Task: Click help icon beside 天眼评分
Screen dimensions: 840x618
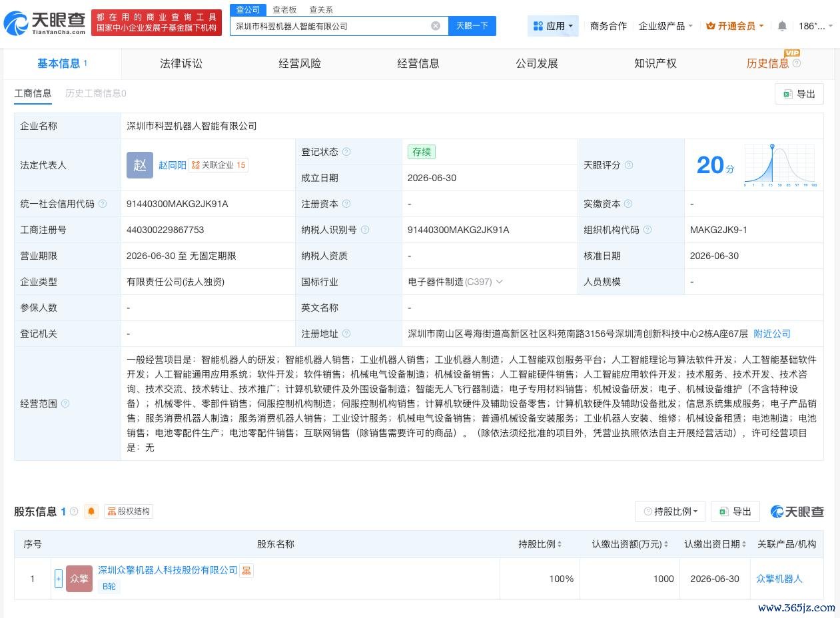Action: (x=629, y=165)
